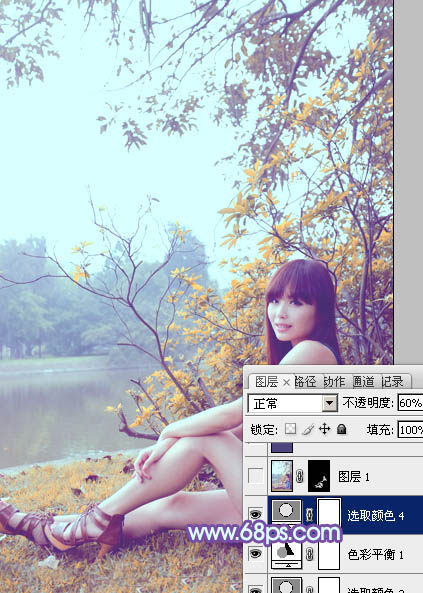This screenshot has height=593, width=423.
Task: Select the 选取颜色 4 layer name
Action: [375, 515]
